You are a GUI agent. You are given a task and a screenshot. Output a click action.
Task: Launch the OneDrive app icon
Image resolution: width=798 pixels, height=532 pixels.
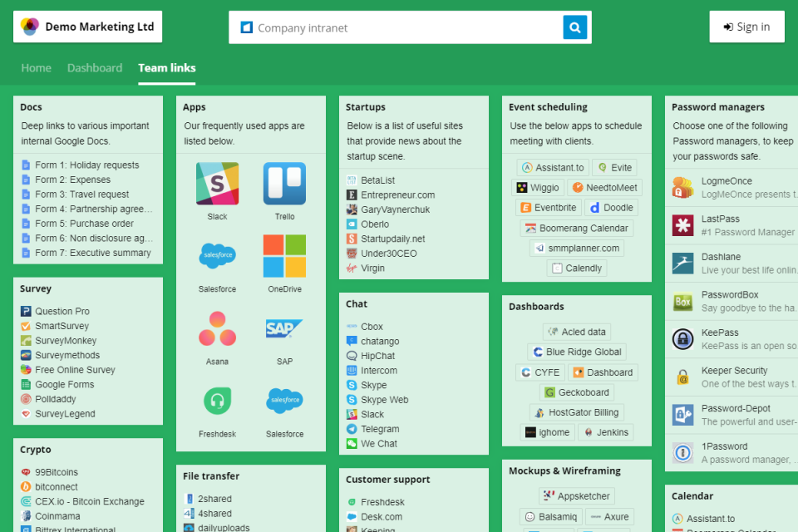click(x=284, y=256)
